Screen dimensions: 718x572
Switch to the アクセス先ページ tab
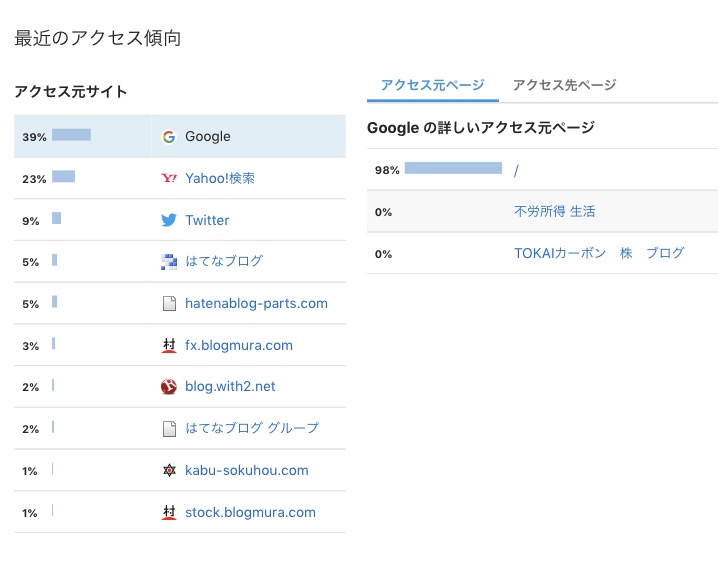(565, 85)
